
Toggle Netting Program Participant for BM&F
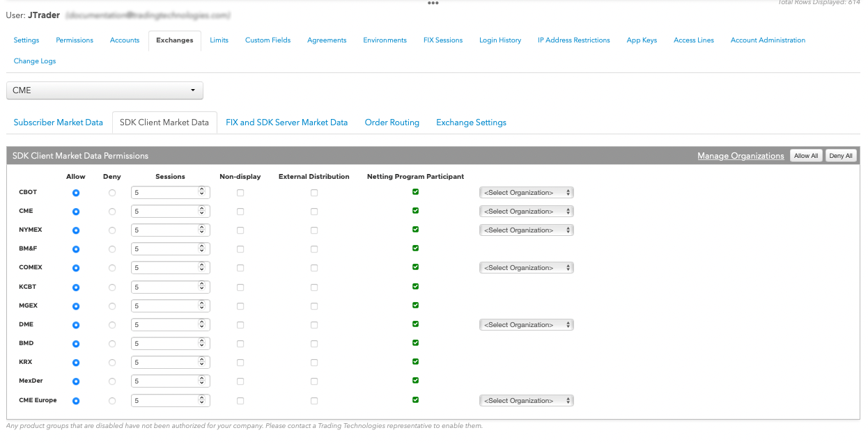[416, 248]
